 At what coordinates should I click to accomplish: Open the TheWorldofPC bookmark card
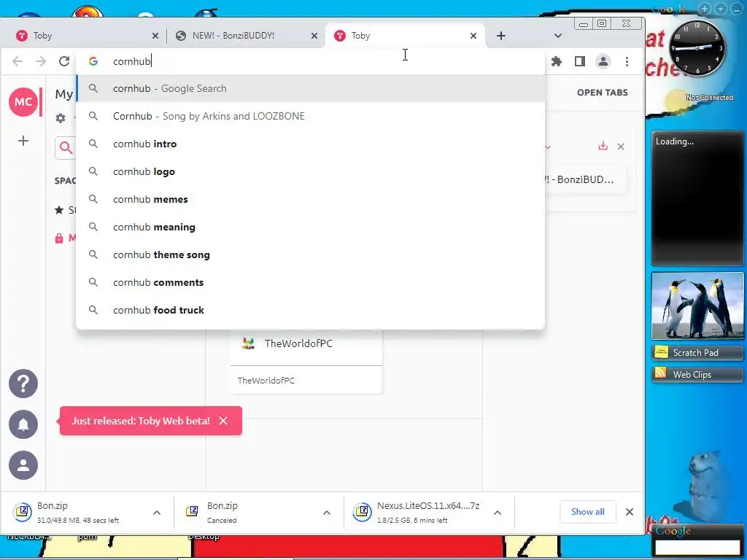tap(306, 362)
